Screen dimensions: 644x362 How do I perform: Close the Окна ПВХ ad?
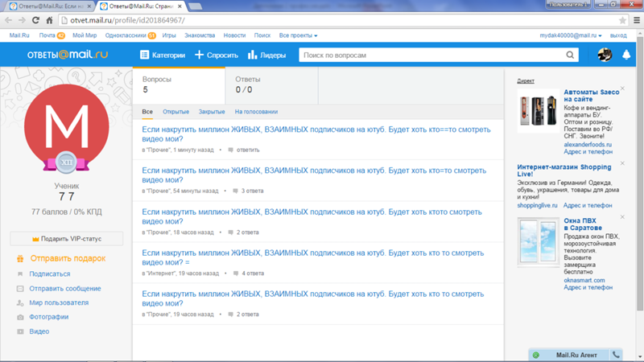[x=622, y=217]
